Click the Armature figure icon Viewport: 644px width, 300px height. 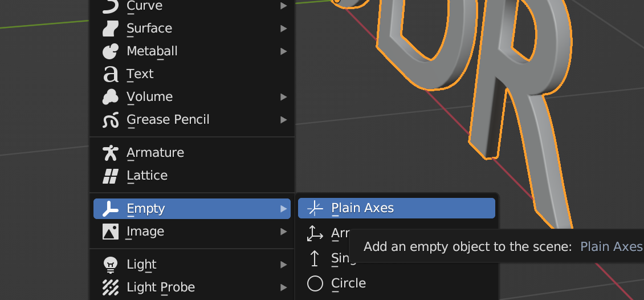pos(110,153)
